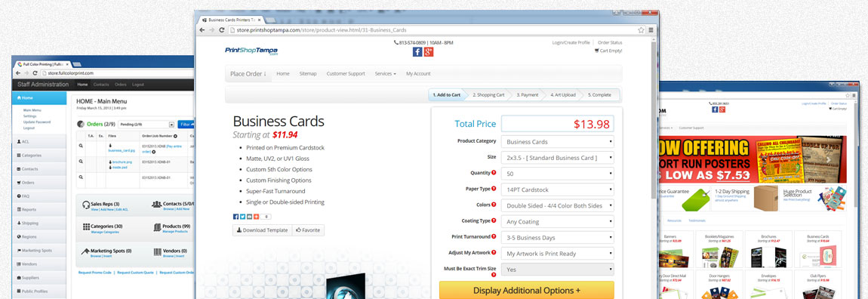Click the Order Status link in PrintShopTampa
The width and height of the screenshot is (868, 299).
pos(609,42)
